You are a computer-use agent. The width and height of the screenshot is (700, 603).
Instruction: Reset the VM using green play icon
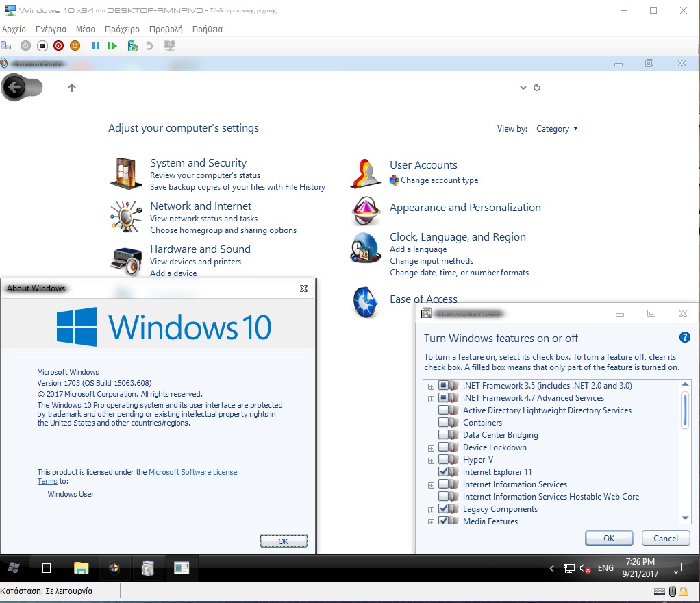tap(112, 45)
